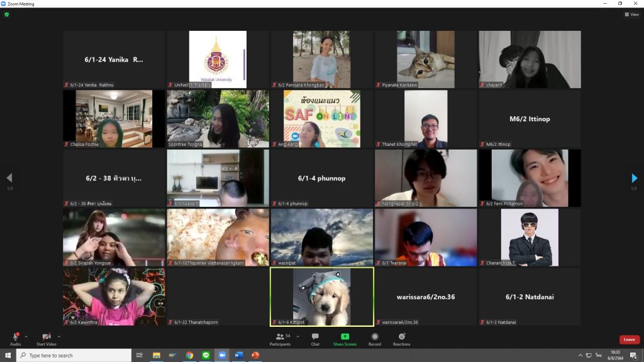644x362 pixels.
Task: Go to next gallery page with right arrow
Action: (x=634, y=178)
